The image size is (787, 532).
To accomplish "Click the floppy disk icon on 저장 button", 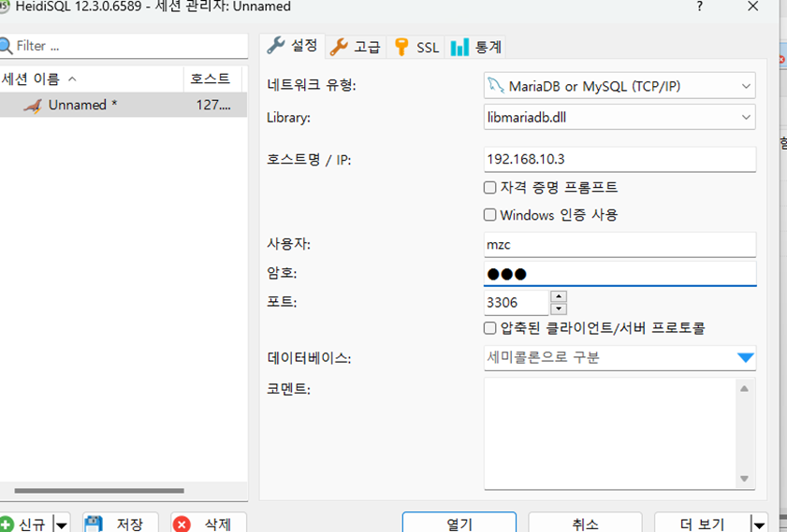I will pyautogui.click(x=94, y=525).
